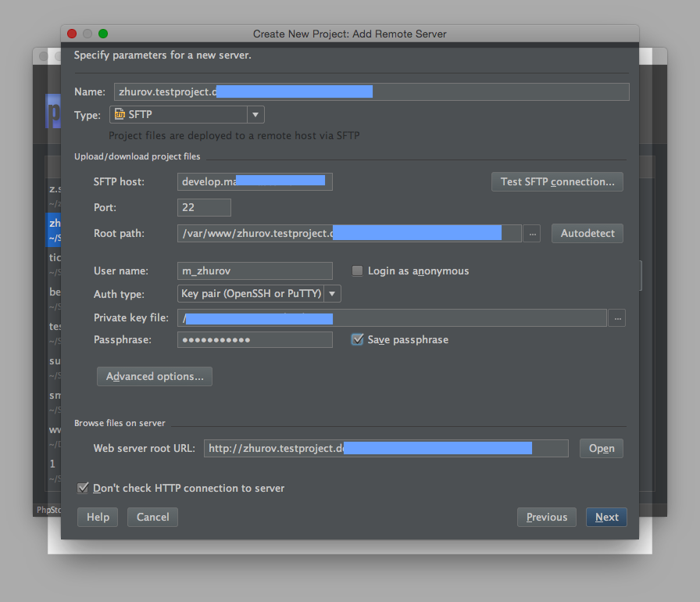Return to Previous wizard step
Screen dimensions: 700x602
tap(546, 518)
